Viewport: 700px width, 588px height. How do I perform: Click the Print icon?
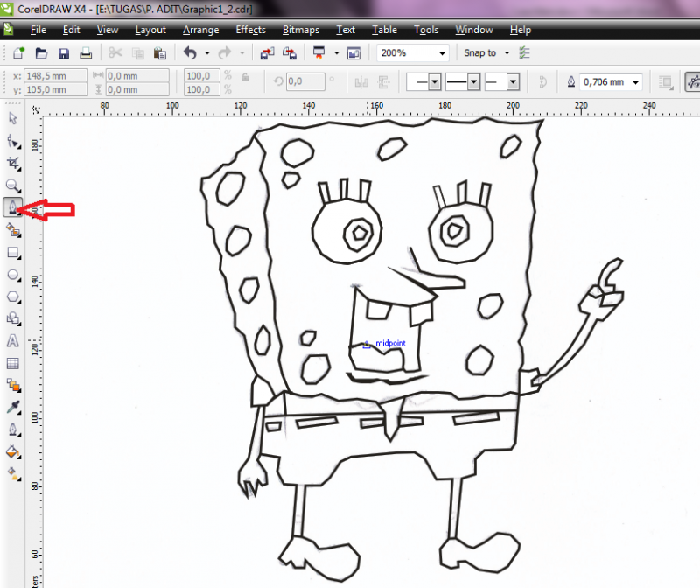coord(86,53)
